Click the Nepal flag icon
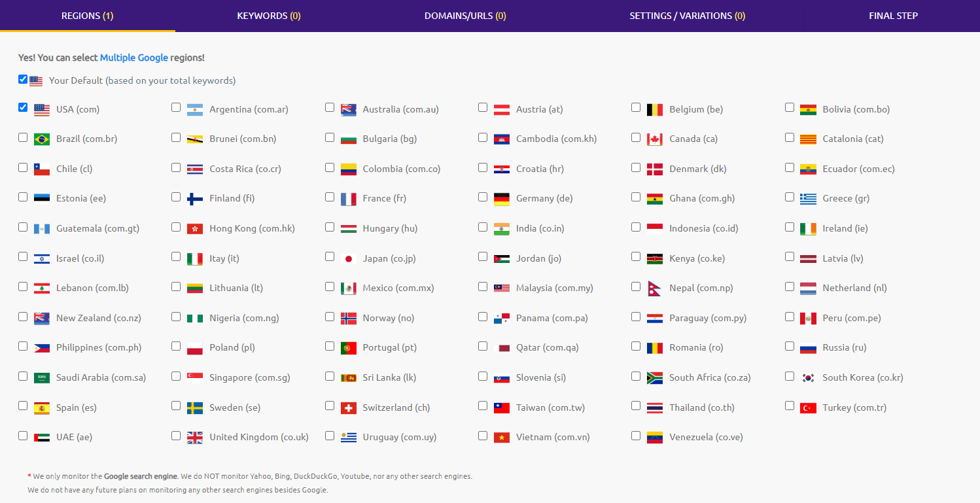Viewport: 980px width, 503px height. pos(655,288)
